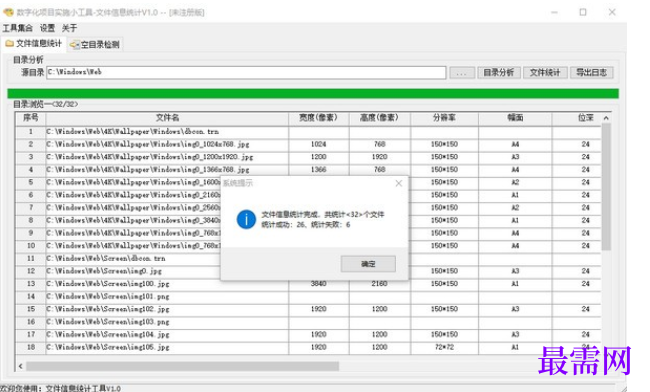Click height cell 2160 in row 13

(379, 284)
